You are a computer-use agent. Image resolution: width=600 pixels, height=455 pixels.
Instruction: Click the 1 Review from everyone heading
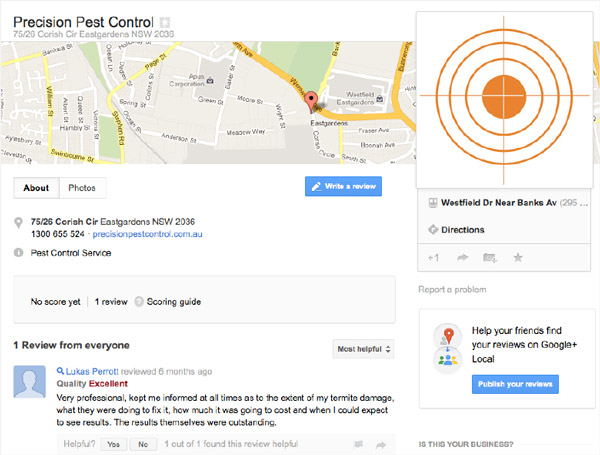point(72,345)
